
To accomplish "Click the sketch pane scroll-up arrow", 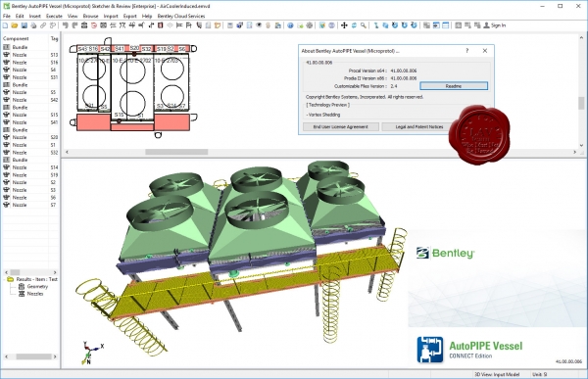I will tap(581, 38).
